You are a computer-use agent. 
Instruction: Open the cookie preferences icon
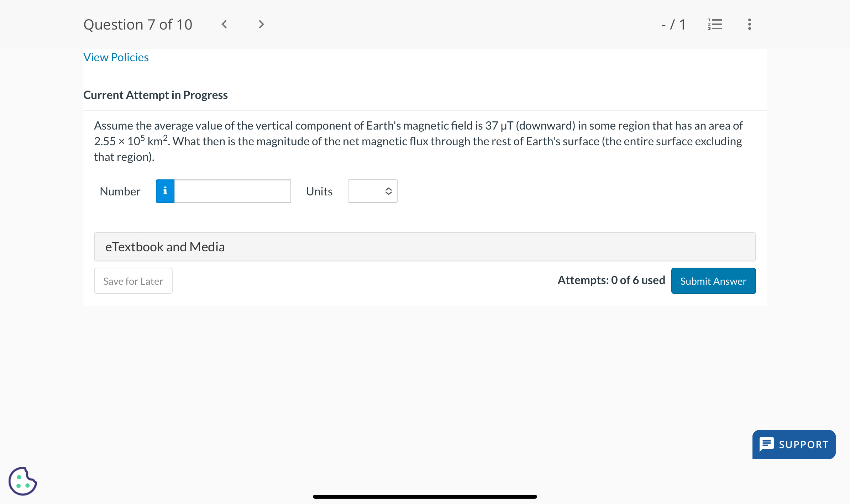click(x=22, y=481)
